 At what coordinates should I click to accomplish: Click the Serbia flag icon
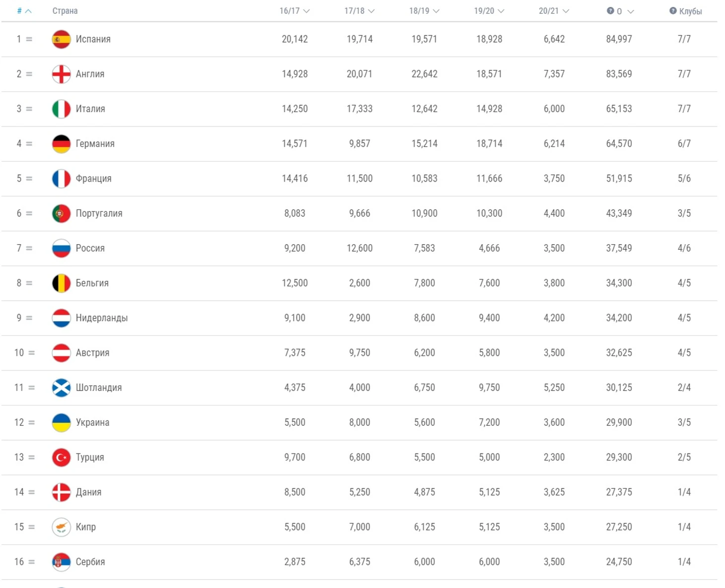pos(61,562)
